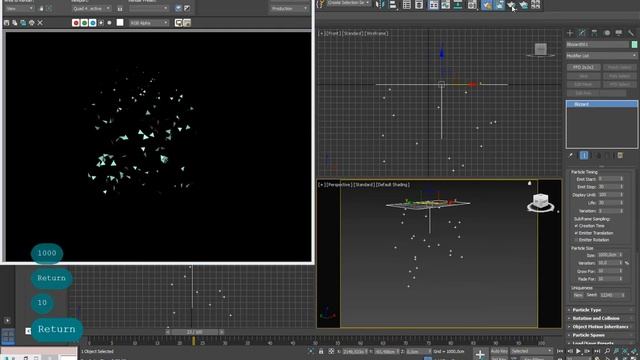The height and width of the screenshot is (360, 640).
Task: Click the Auto Key button
Action: coord(499,351)
